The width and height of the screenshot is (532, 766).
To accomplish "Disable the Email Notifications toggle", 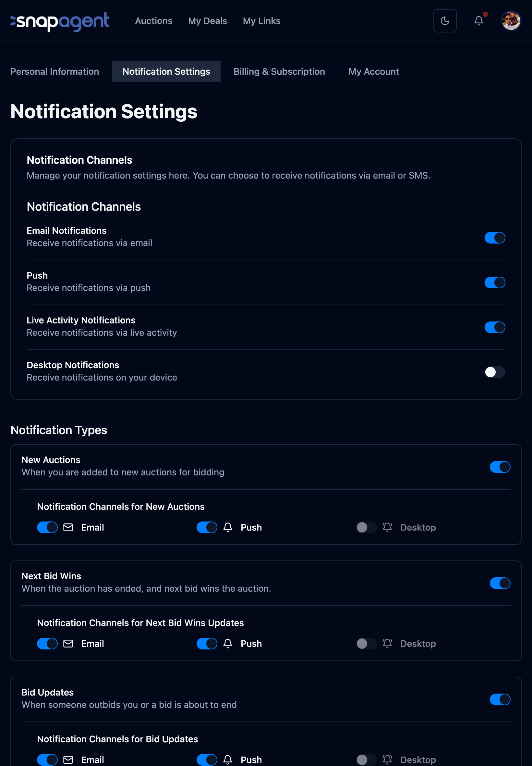I will [x=495, y=238].
